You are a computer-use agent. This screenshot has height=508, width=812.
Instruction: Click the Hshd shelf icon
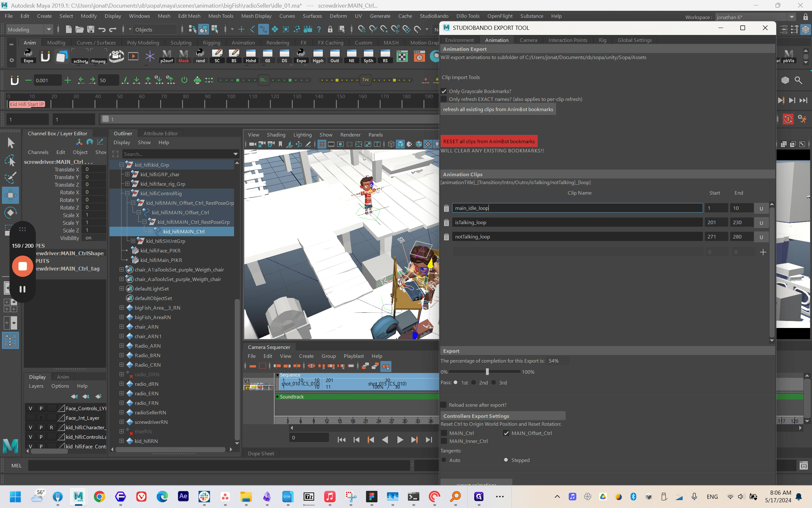point(251,56)
